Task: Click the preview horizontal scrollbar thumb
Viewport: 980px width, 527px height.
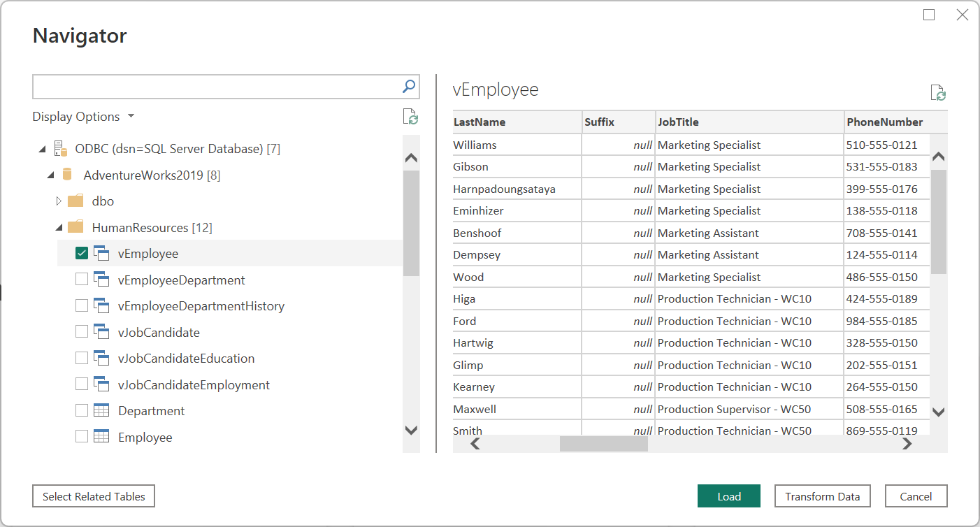Action: point(603,444)
